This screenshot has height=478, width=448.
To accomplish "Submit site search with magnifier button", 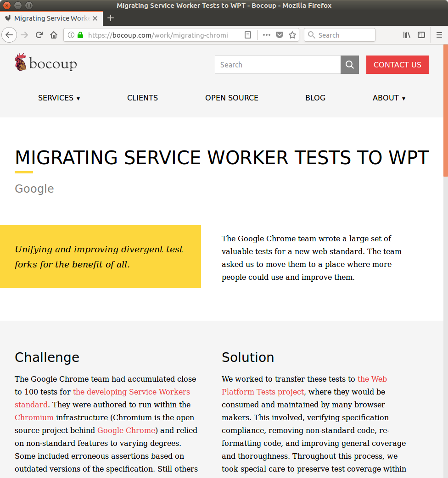I will coord(349,65).
